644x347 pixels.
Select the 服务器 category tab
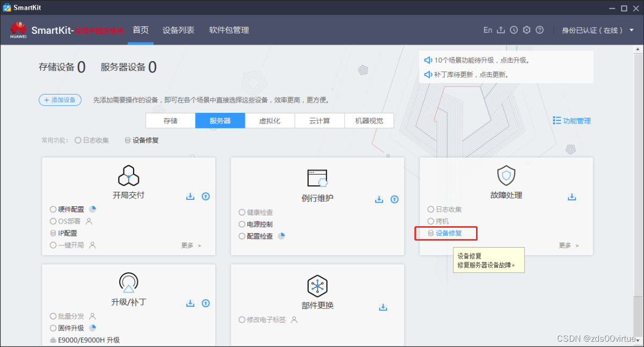click(x=220, y=121)
